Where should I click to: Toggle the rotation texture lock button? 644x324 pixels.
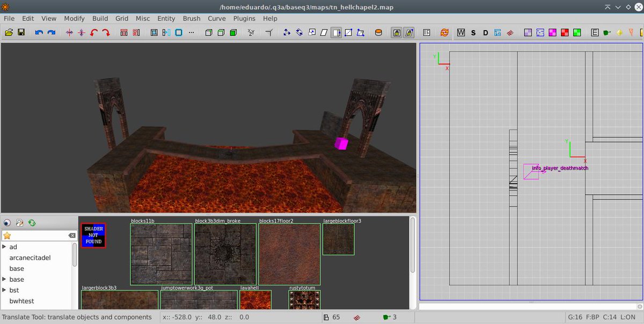[409, 33]
